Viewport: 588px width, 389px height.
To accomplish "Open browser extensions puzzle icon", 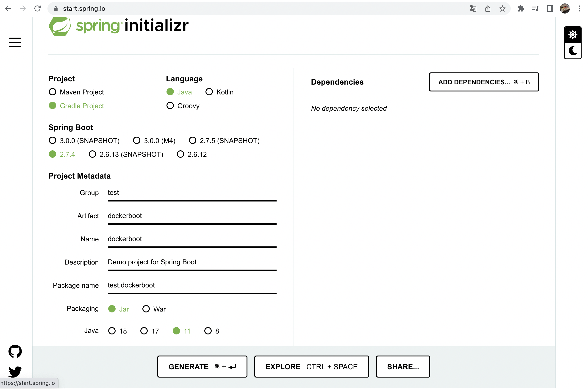I will 521,8.
